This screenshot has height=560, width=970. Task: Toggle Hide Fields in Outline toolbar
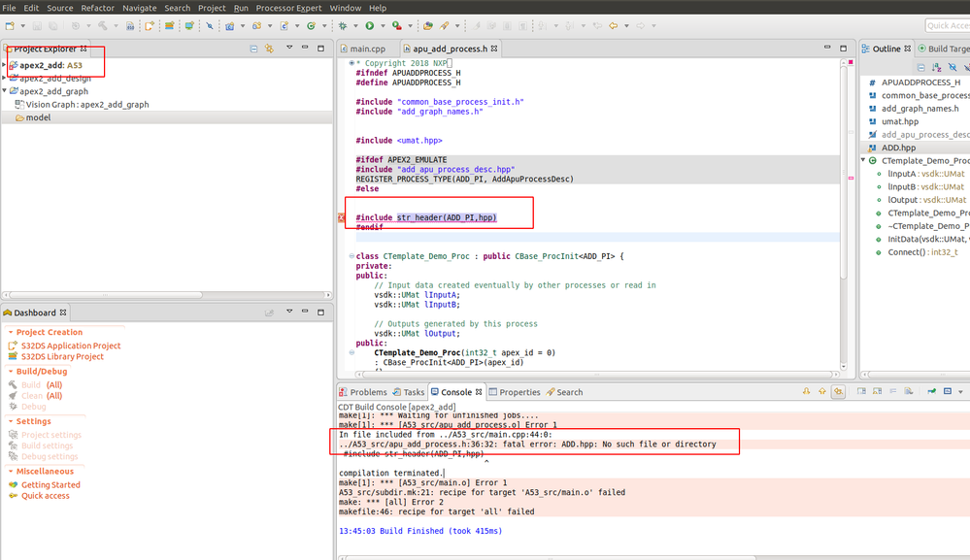point(953,67)
